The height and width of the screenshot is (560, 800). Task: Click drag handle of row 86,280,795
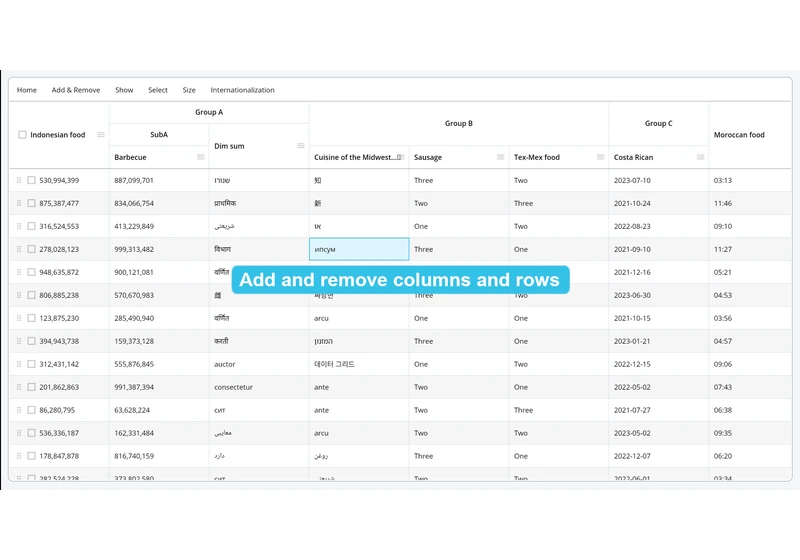point(19,410)
